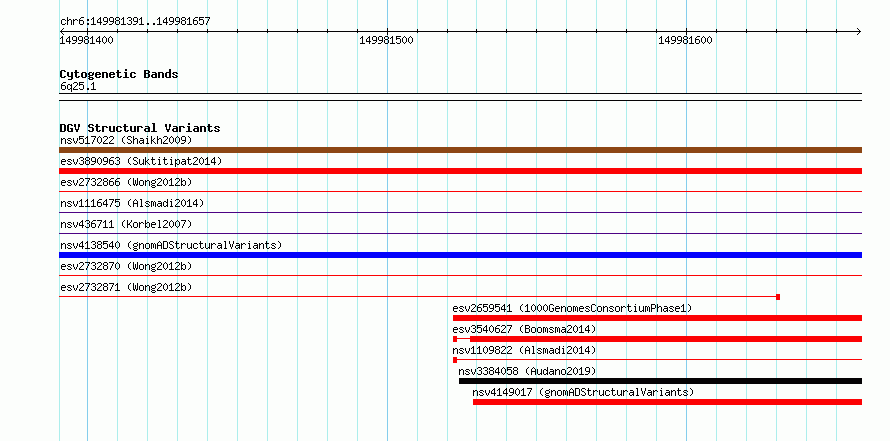Select the brown nsv517022 variant bar

(x=460, y=150)
